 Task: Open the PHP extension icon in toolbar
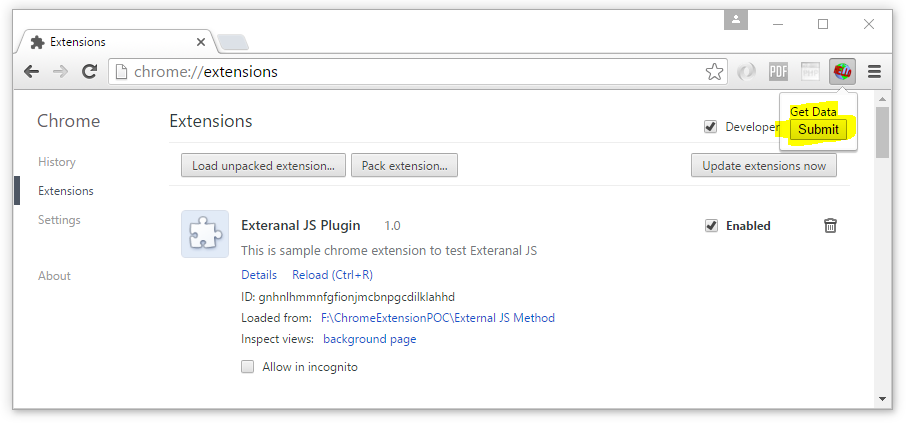(x=810, y=71)
